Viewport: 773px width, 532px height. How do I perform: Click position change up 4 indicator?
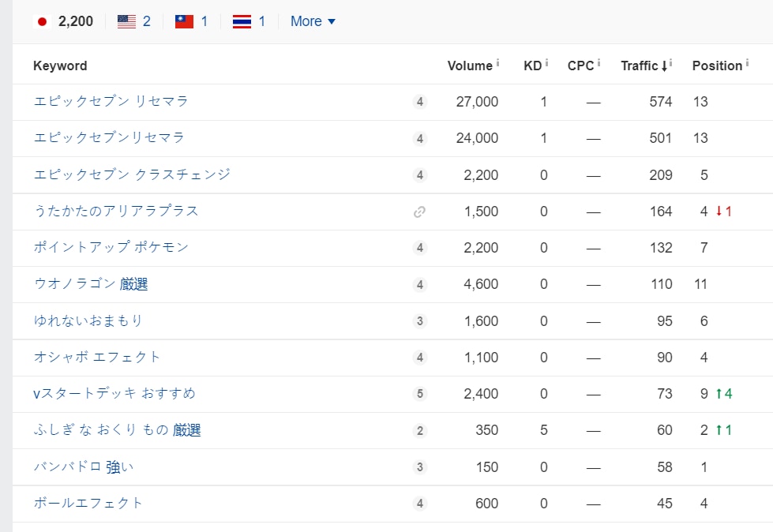click(x=724, y=394)
